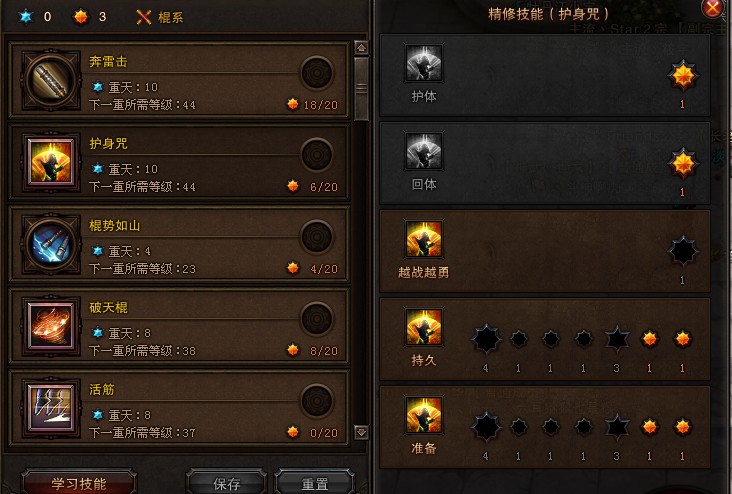Click the 回体 refinement icon

tap(424, 151)
